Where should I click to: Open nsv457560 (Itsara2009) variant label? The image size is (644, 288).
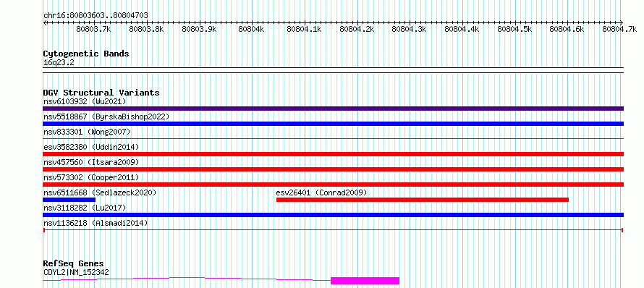pos(91,162)
